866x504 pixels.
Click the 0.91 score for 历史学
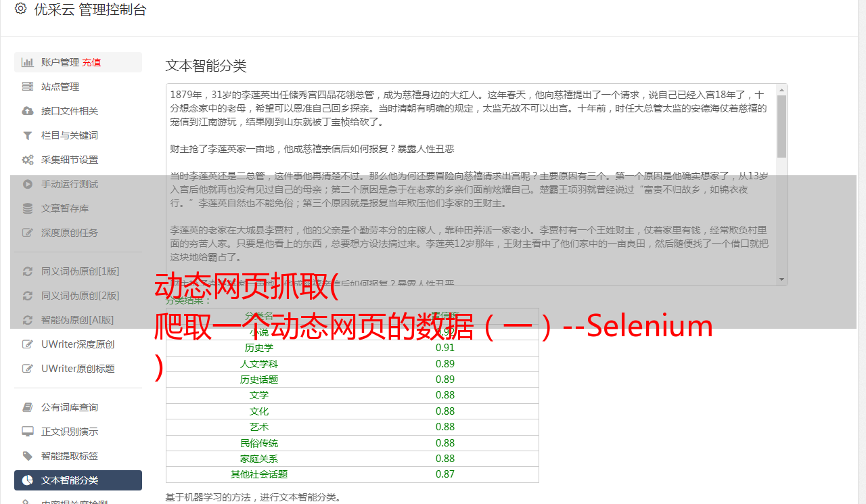click(x=445, y=348)
